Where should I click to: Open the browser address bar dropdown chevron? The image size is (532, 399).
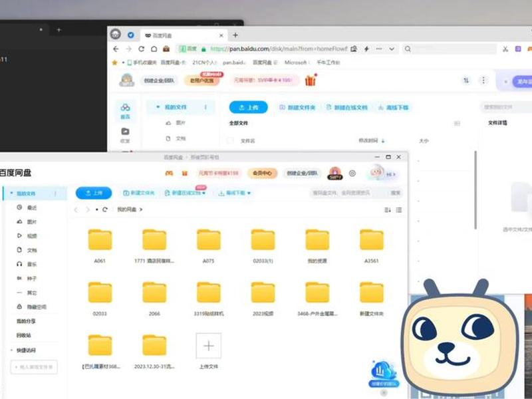(392, 49)
